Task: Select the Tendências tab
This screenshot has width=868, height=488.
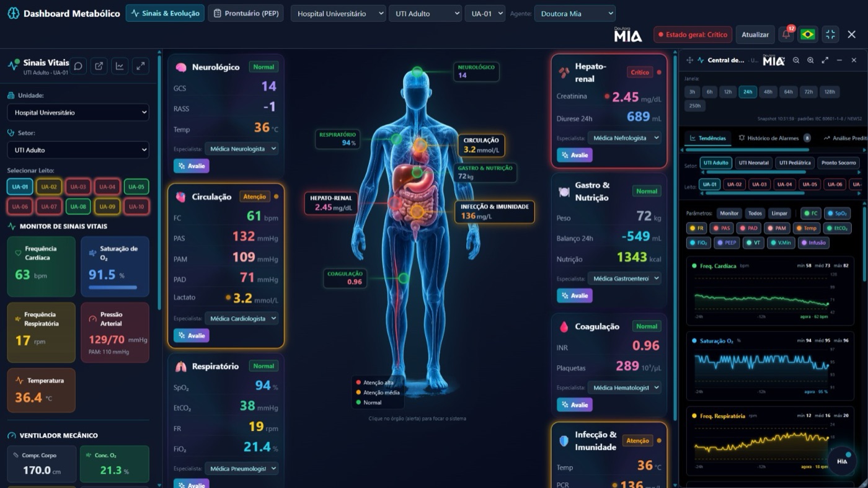Action: click(707, 138)
